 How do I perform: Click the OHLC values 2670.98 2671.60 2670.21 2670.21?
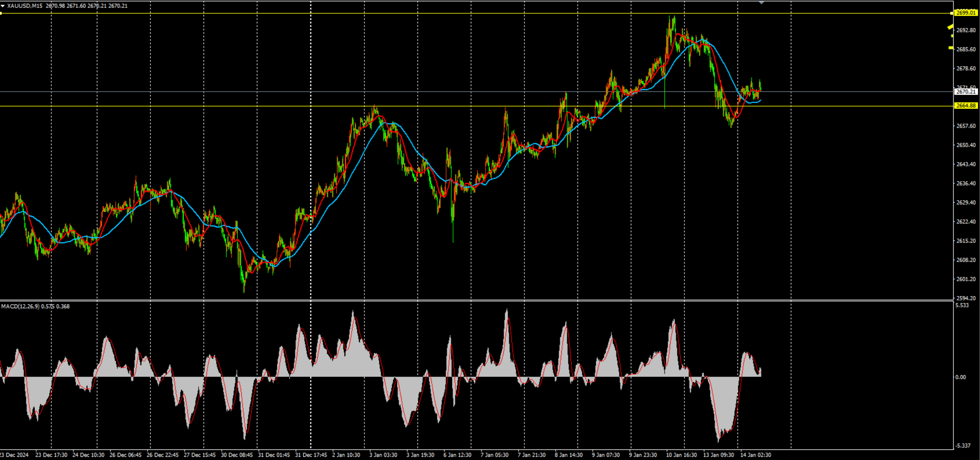point(87,6)
